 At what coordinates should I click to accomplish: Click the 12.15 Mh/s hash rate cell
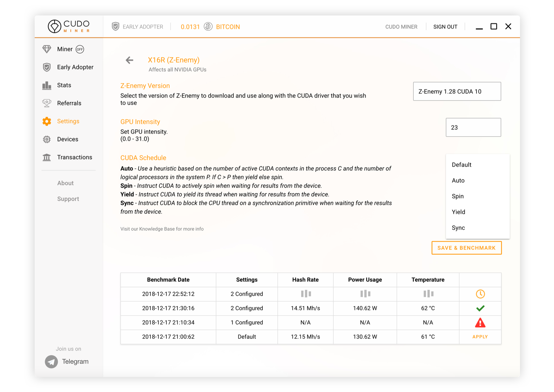point(305,337)
